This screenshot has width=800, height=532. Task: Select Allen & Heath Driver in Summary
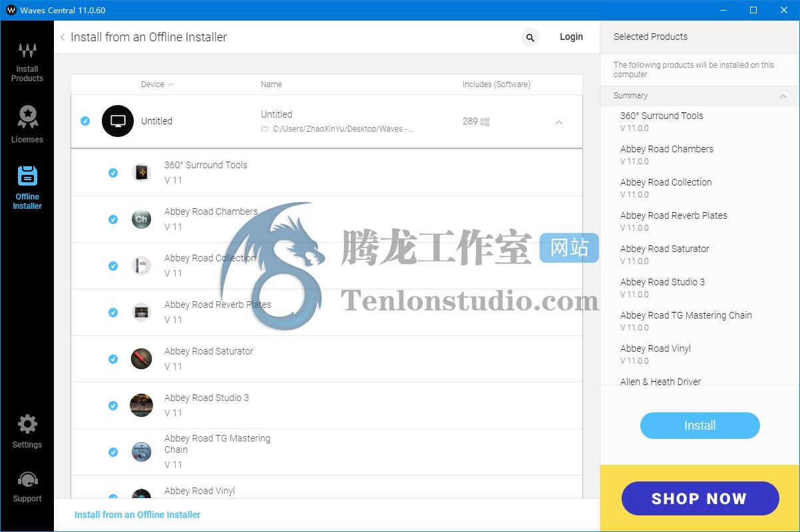pyautogui.click(x=660, y=382)
